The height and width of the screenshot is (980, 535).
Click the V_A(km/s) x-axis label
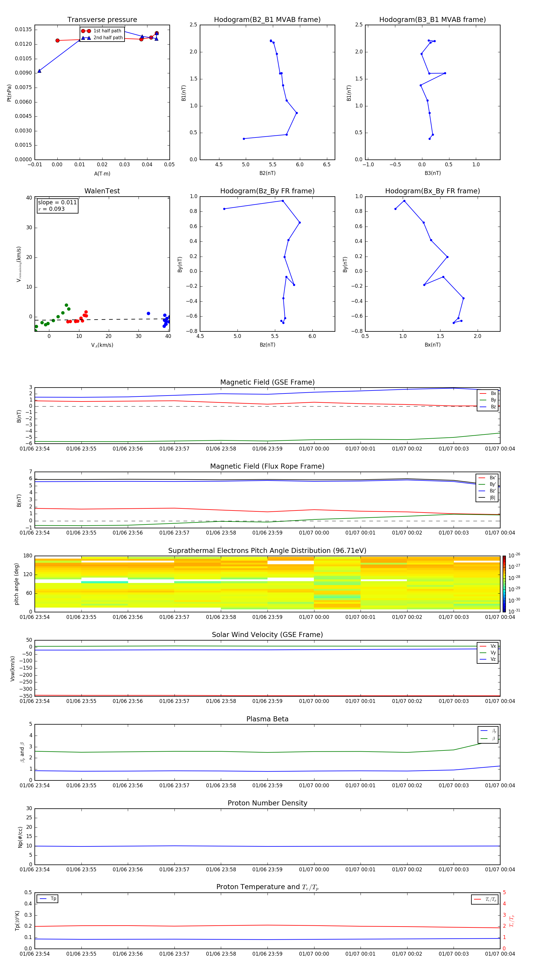[102, 345]
